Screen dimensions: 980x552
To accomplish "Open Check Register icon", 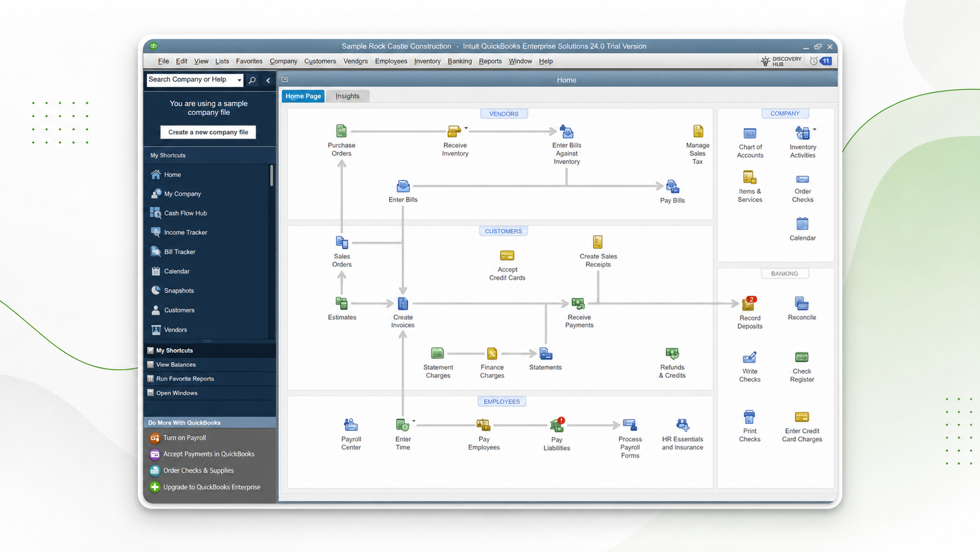I will (x=802, y=357).
